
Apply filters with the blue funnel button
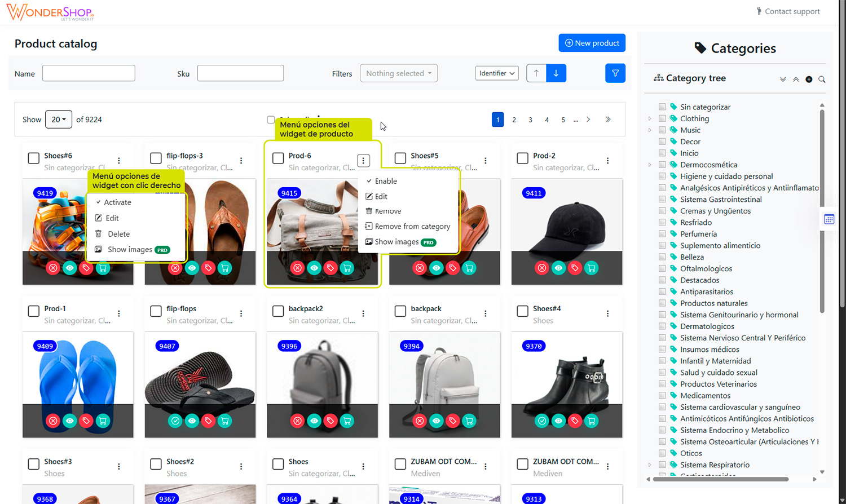tap(615, 73)
